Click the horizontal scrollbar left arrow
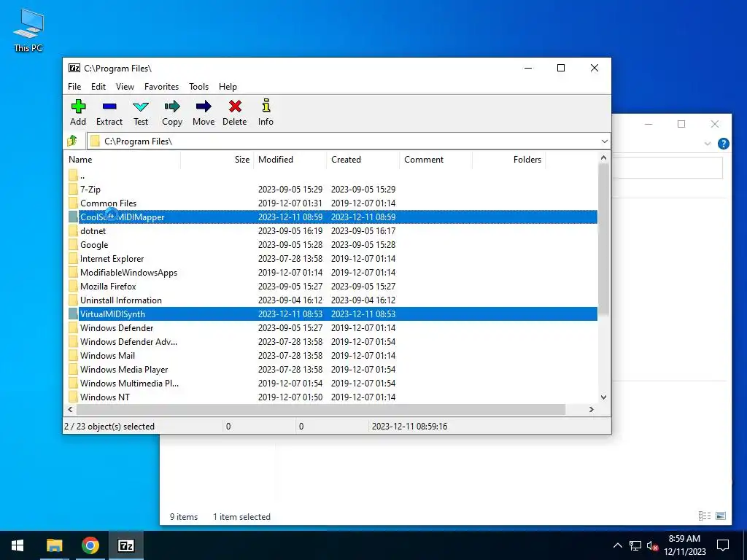 coord(70,410)
